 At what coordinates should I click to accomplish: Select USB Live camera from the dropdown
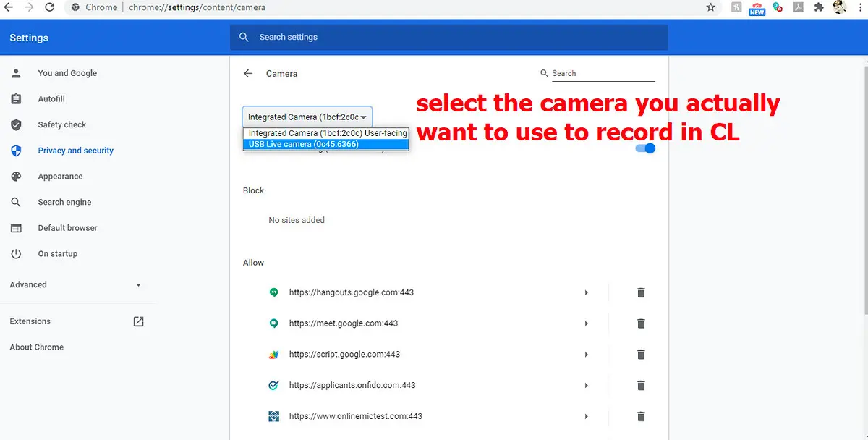(x=325, y=144)
